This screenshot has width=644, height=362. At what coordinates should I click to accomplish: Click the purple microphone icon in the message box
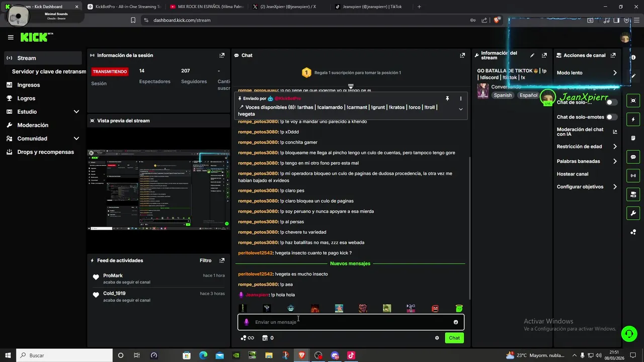pos(246,322)
